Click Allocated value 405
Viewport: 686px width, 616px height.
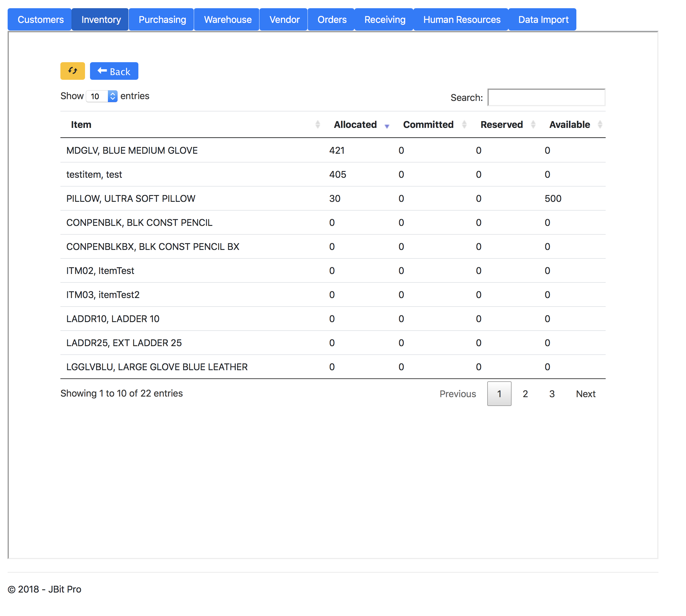[338, 174]
